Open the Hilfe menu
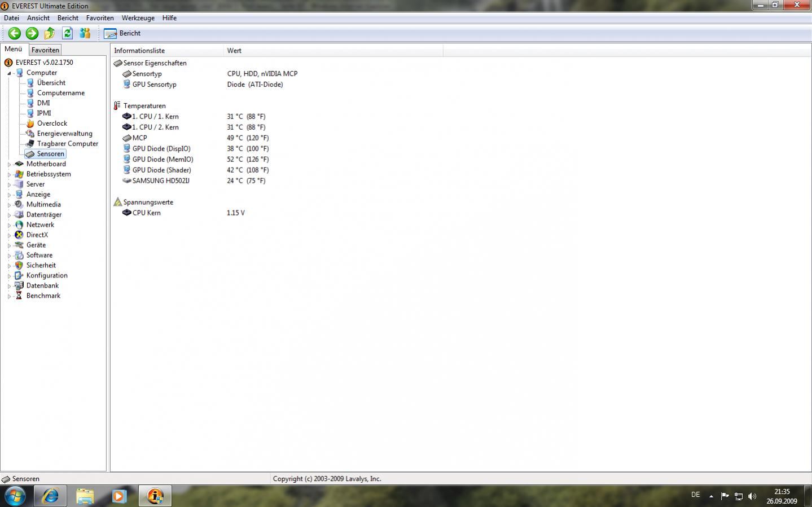Viewport: 812px width, 507px height. pos(169,18)
